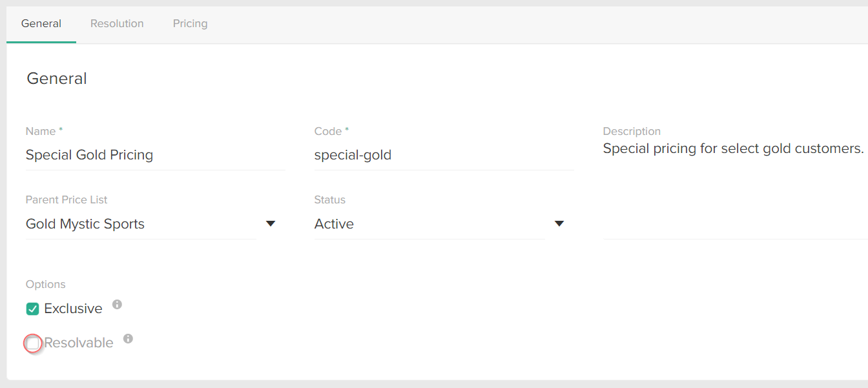Click the arrow next to Active status
This screenshot has width=868, height=388.
tap(559, 223)
